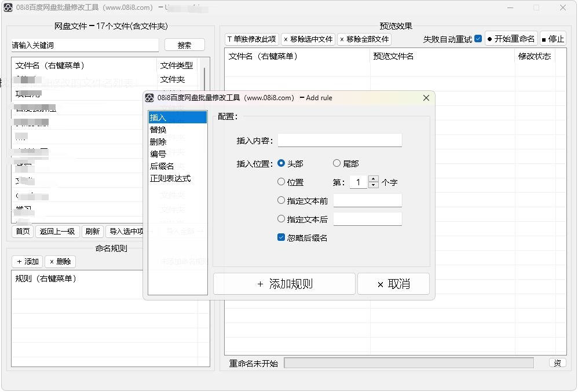The image size is (578, 392).
Task: Click the app logo in the title bar
Action: coord(8,8)
